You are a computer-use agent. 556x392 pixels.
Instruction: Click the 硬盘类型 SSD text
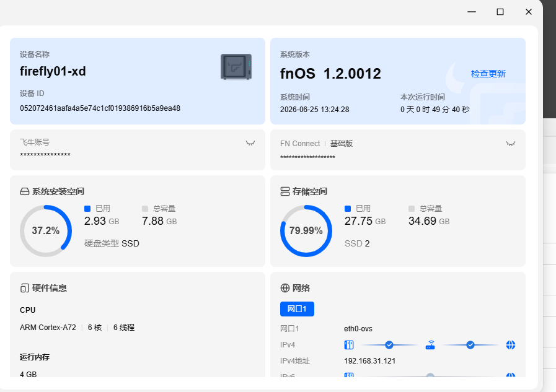coord(112,243)
